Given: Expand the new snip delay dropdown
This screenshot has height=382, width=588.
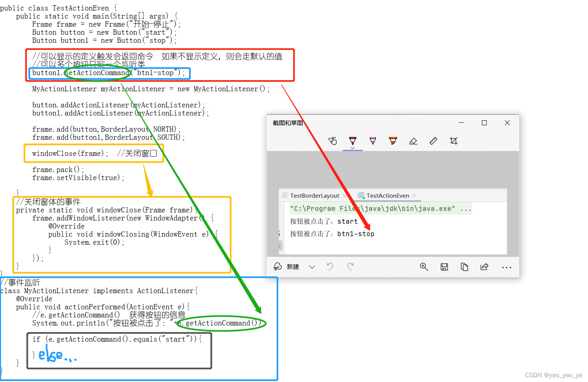Looking at the screenshot, I should [x=312, y=267].
